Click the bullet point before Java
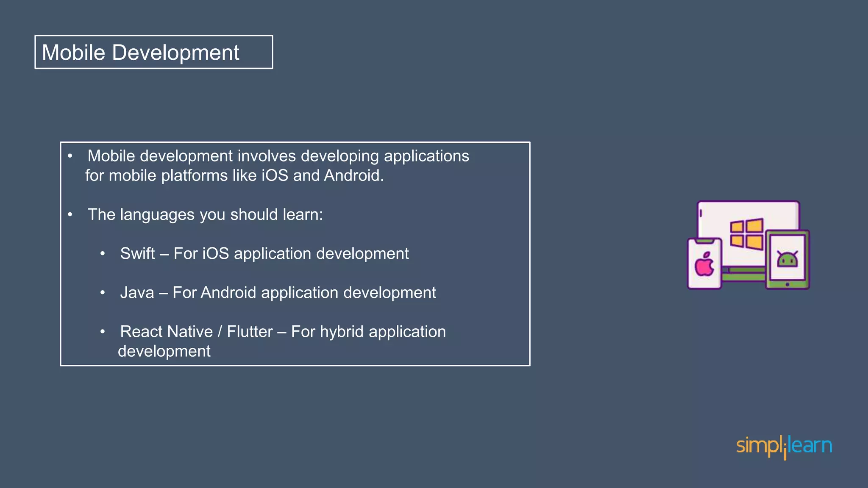Viewport: 868px width, 488px height. pos(103,293)
